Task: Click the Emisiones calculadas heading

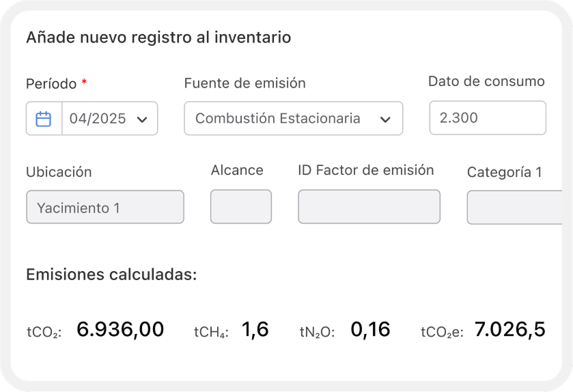Action: [111, 275]
